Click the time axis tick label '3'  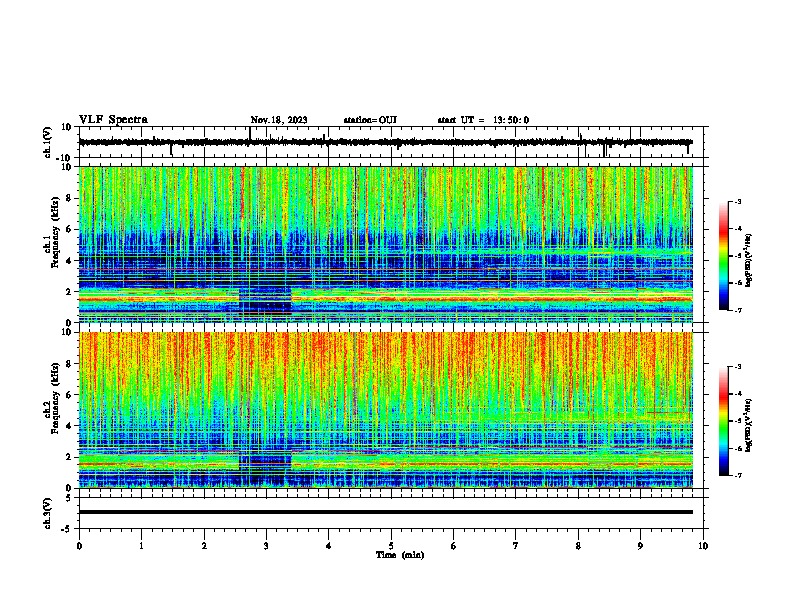266,546
